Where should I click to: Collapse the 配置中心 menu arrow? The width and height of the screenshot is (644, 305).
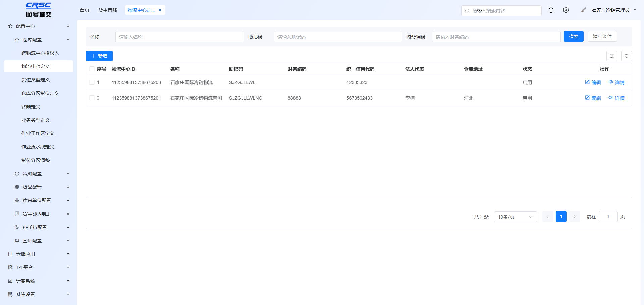[x=68, y=26]
